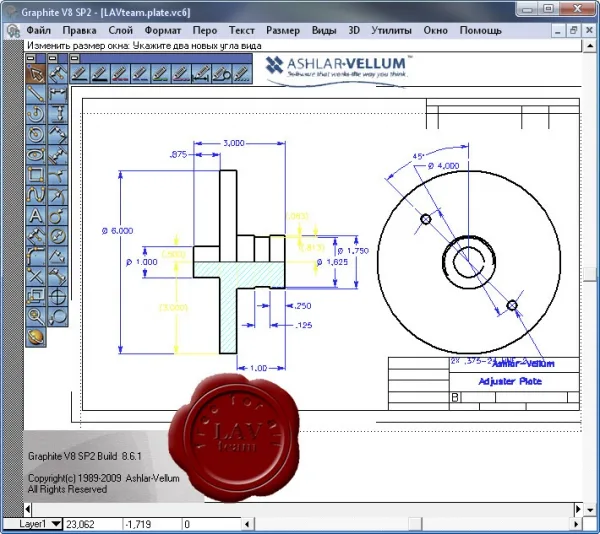The width and height of the screenshot is (600, 534).
Task: Collapse the drawing tools palette
Action: (x=31, y=58)
